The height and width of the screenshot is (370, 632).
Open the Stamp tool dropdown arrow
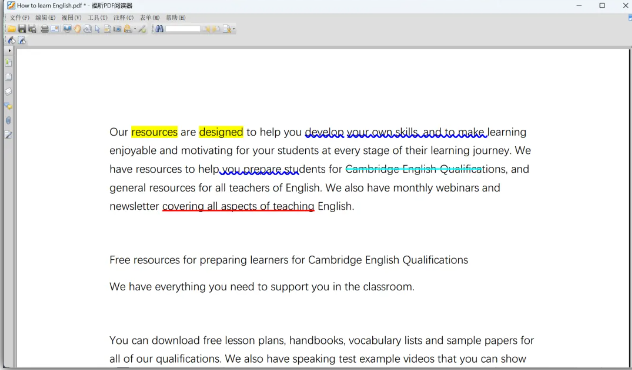(x=135, y=29)
